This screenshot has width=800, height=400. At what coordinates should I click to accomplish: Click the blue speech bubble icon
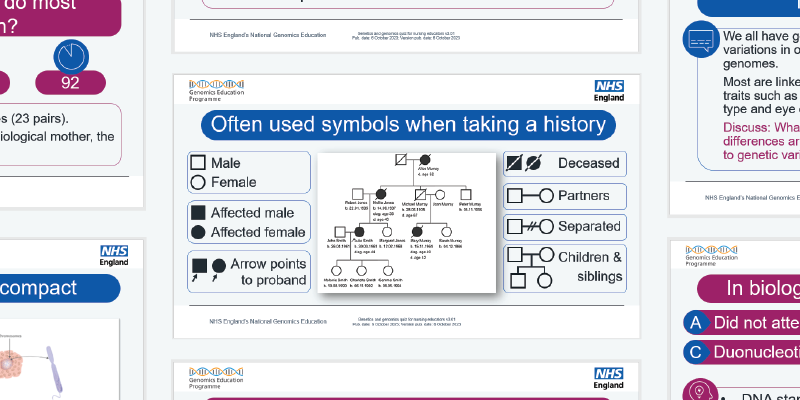(x=701, y=39)
